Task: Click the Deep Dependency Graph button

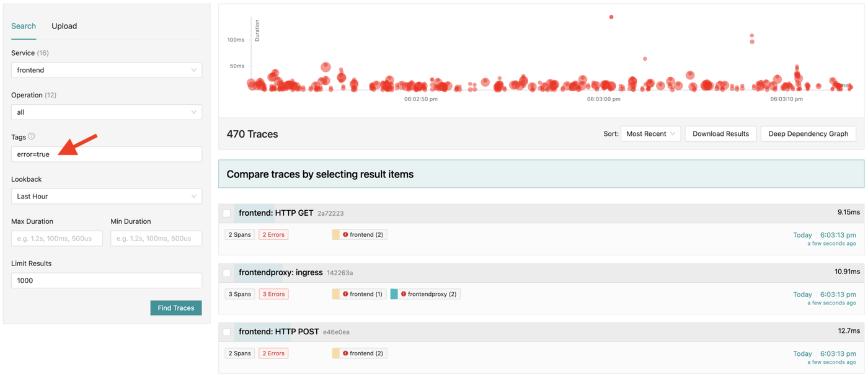Action: 808,134
